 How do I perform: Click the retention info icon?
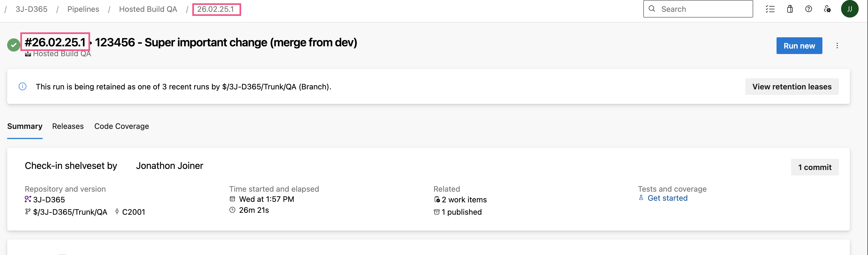[23, 86]
